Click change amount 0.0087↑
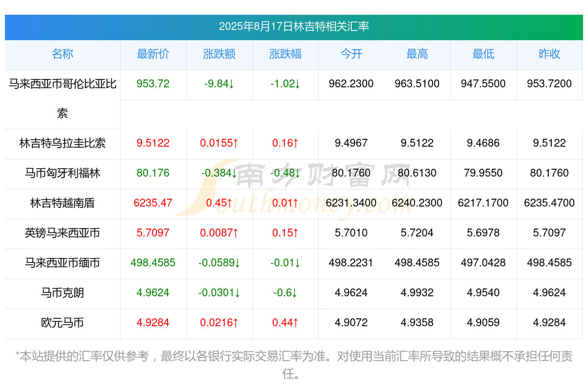 219,233
